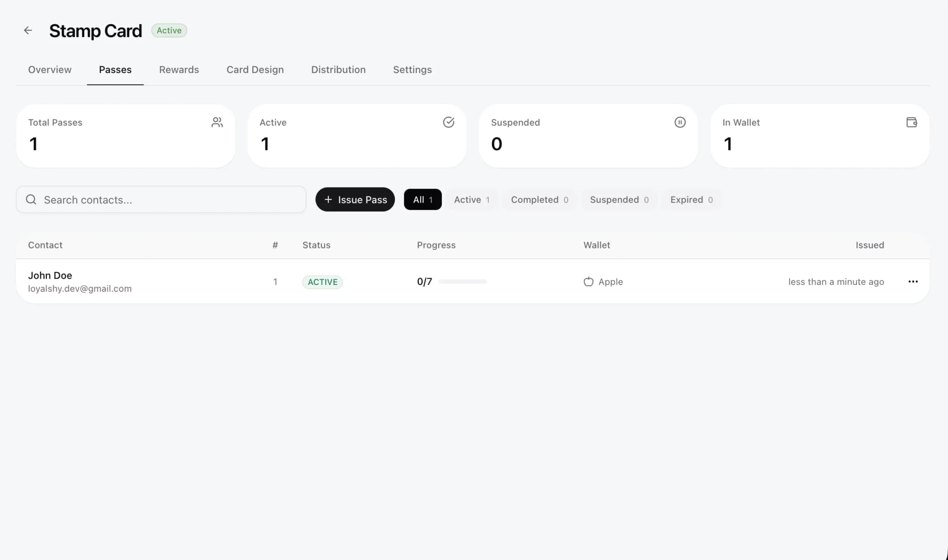948x560 pixels.
Task: Click the contacts icon on Total Passes card
Action: pos(217,122)
